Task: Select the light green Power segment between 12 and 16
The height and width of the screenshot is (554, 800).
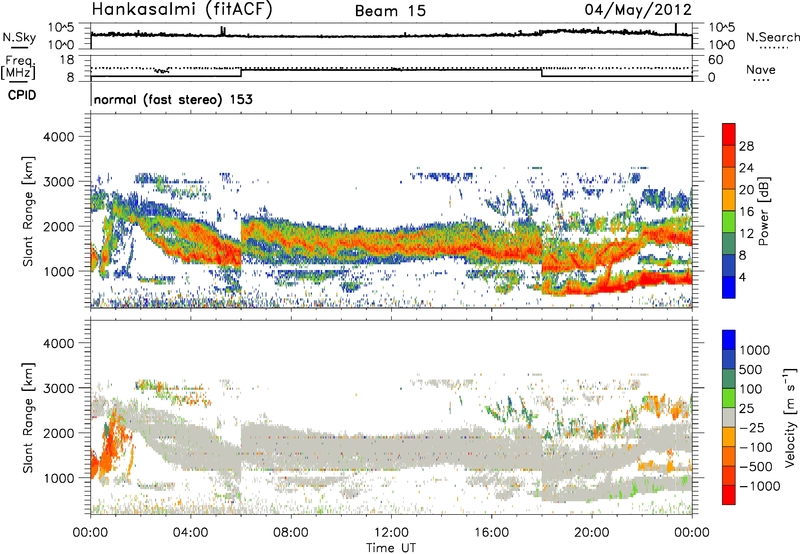Action: coord(729,221)
